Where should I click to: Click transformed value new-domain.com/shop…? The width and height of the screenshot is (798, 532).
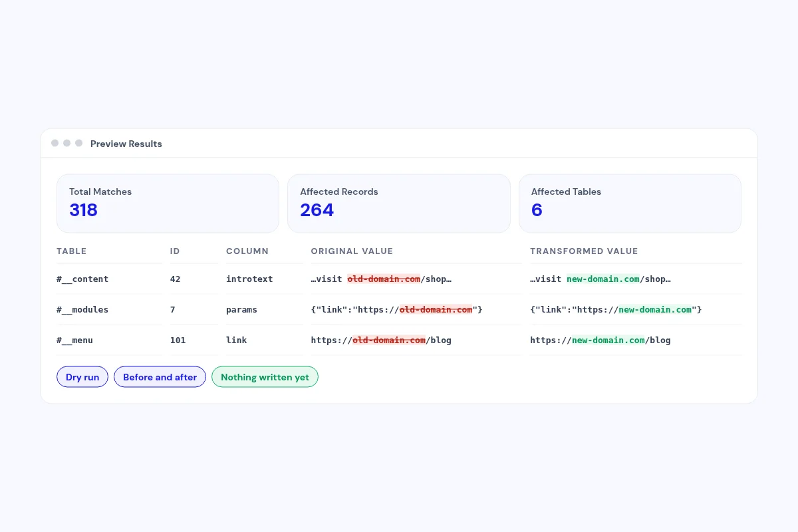(x=600, y=279)
